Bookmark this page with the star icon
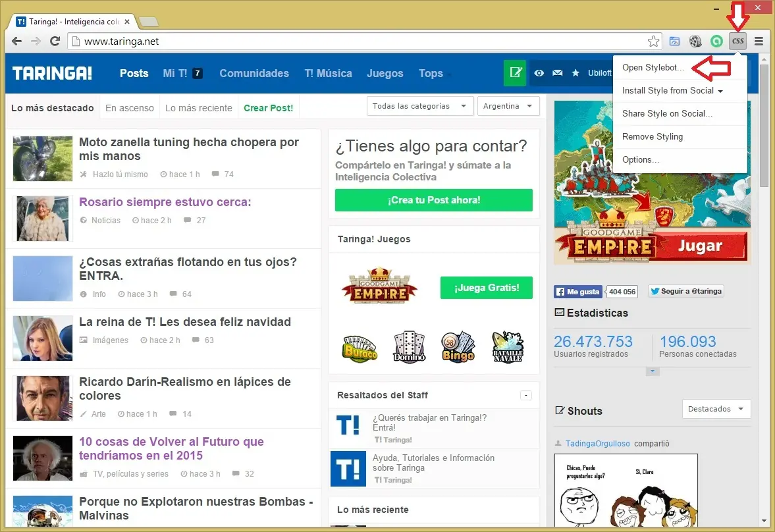775x532 pixels. click(653, 41)
